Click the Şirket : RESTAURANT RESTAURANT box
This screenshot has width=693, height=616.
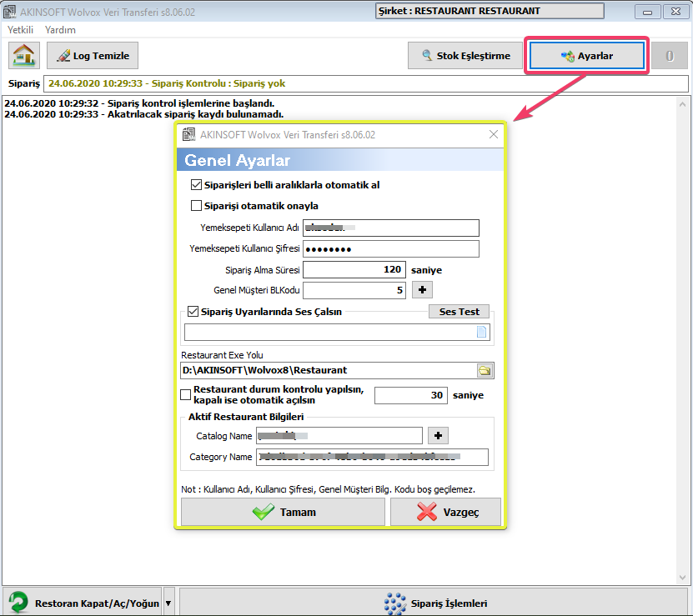tap(490, 11)
